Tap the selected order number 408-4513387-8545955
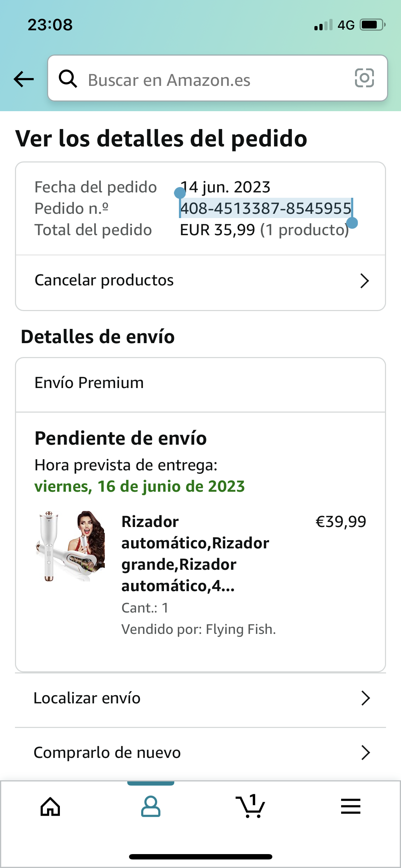This screenshot has height=868, width=401. pos(266,208)
